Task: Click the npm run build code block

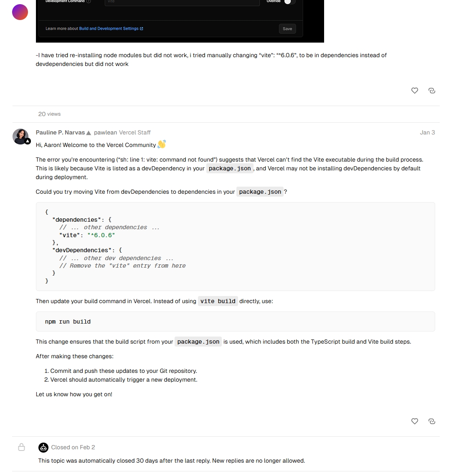Action: (235, 322)
